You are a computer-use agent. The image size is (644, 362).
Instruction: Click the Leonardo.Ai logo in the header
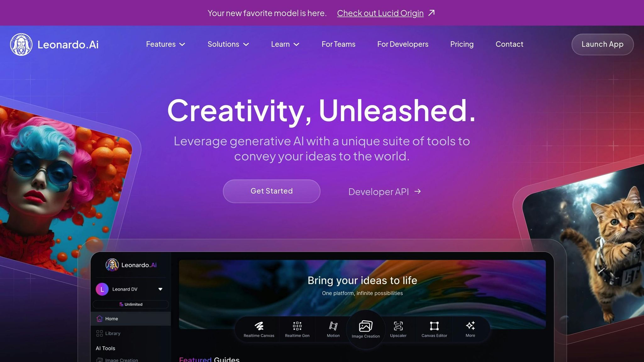[54, 44]
